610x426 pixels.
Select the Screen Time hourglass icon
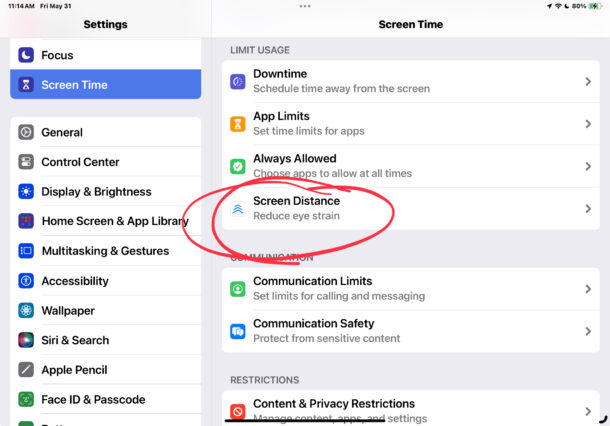pos(26,84)
